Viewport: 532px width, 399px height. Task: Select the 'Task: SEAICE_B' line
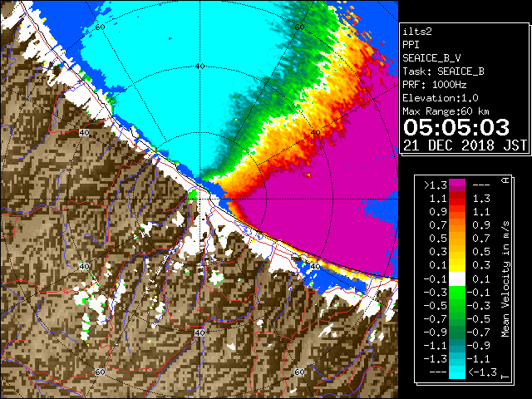point(443,71)
